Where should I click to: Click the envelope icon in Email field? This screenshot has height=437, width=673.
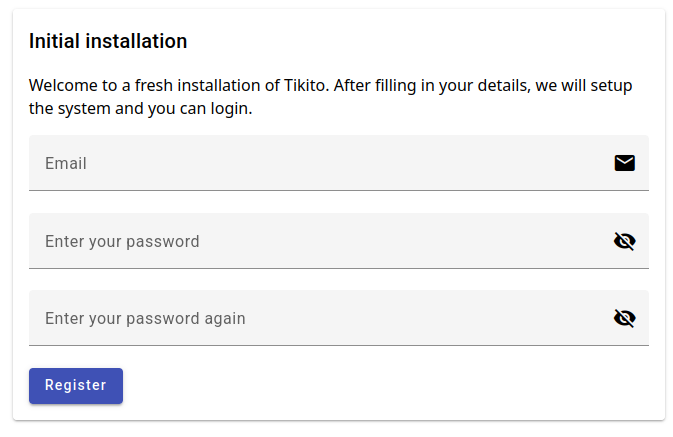pyautogui.click(x=624, y=163)
